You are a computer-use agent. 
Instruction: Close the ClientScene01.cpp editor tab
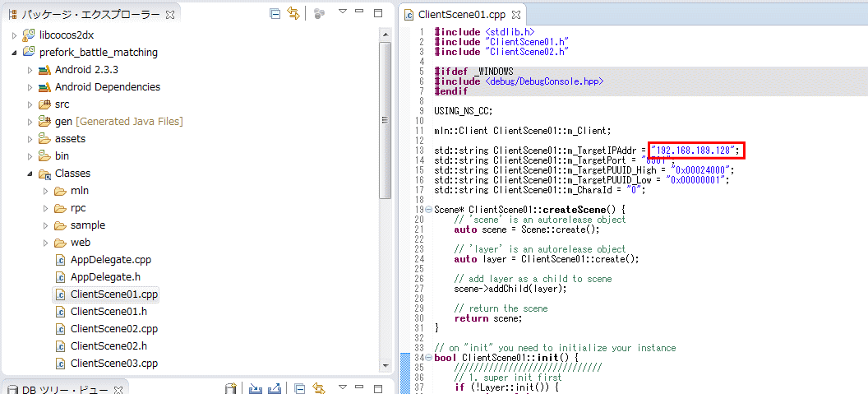pos(514,15)
